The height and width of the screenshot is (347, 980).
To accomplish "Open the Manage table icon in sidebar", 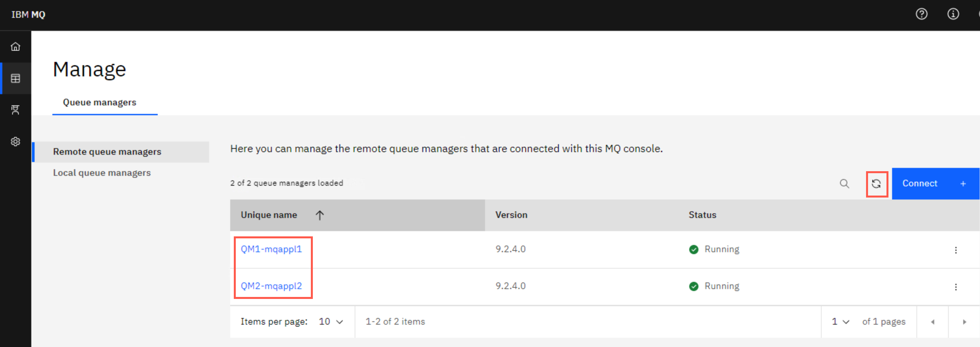I will pyautogui.click(x=15, y=78).
